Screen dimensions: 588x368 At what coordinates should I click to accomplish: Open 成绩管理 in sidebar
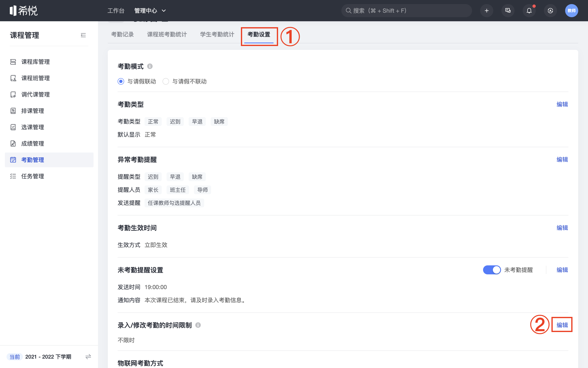click(x=49, y=143)
